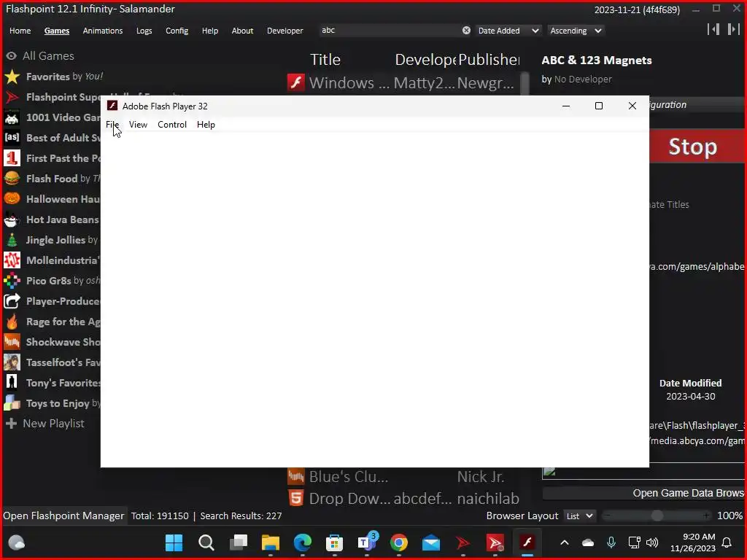
Task: Select the Windows game row by Matty2
Action: (403, 83)
